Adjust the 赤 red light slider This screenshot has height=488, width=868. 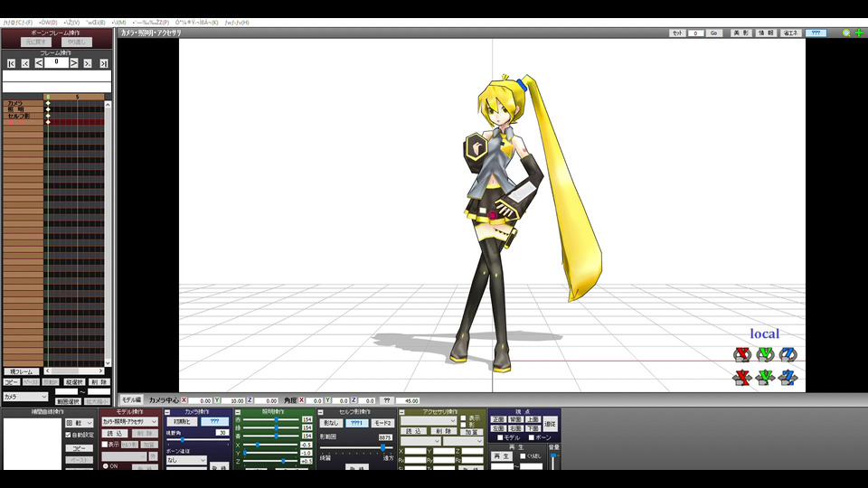tap(271, 420)
